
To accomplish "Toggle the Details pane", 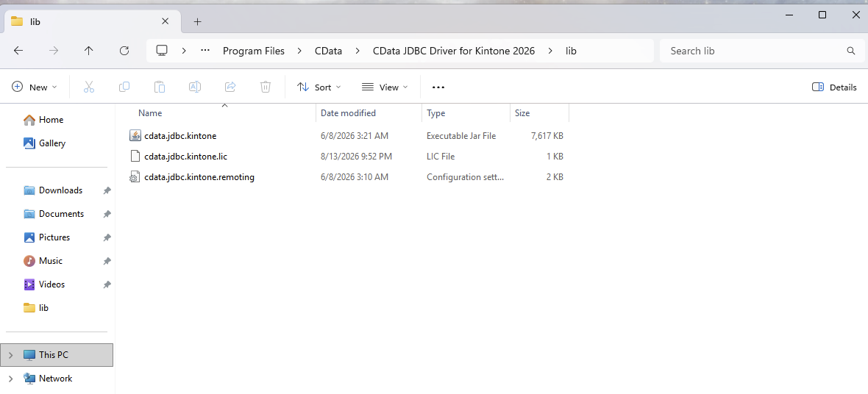I will pyautogui.click(x=834, y=87).
